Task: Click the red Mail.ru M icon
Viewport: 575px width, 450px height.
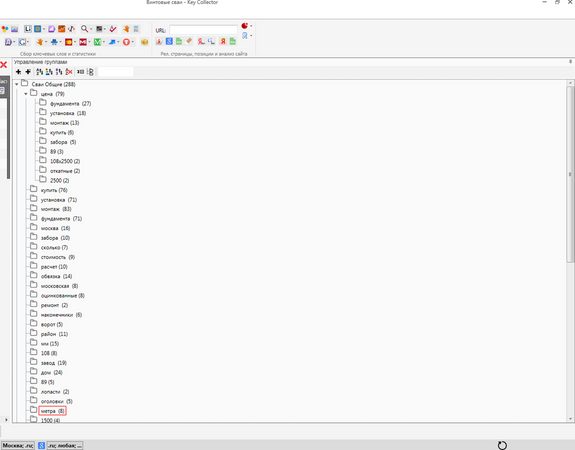Action: 83,42
